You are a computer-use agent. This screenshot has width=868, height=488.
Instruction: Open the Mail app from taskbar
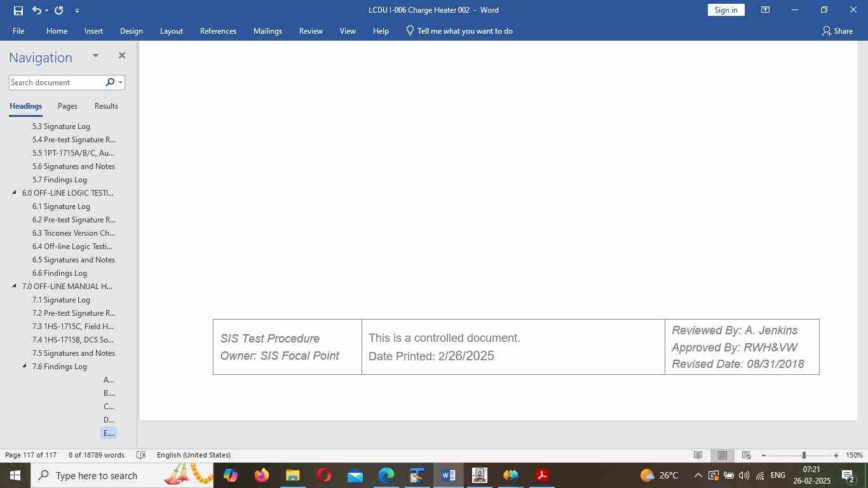pos(355,475)
